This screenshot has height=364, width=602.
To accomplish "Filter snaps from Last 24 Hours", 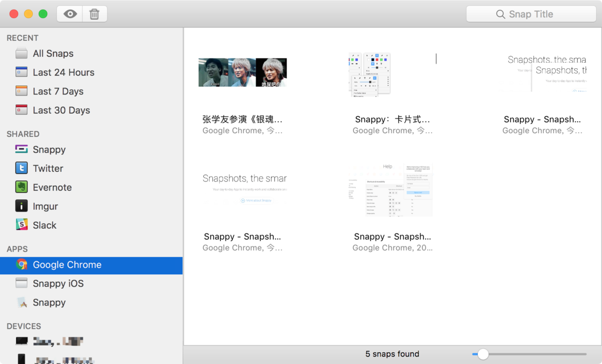I will click(x=63, y=72).
